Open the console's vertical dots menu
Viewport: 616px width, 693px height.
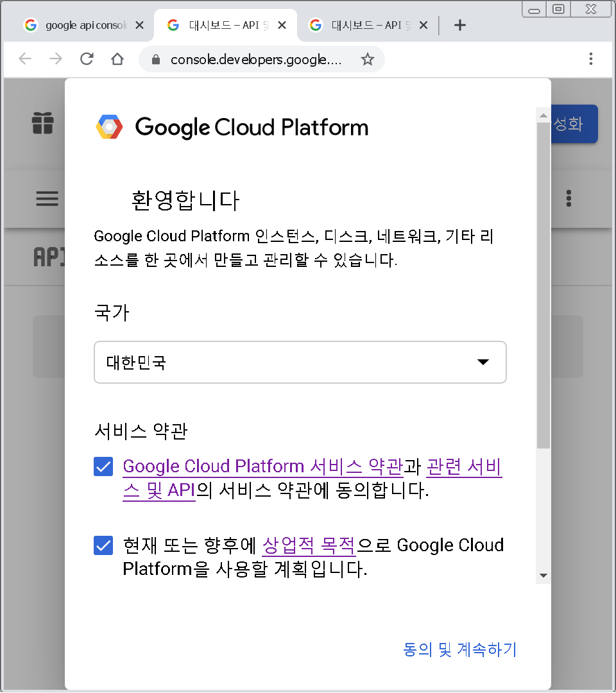point(569,198)
